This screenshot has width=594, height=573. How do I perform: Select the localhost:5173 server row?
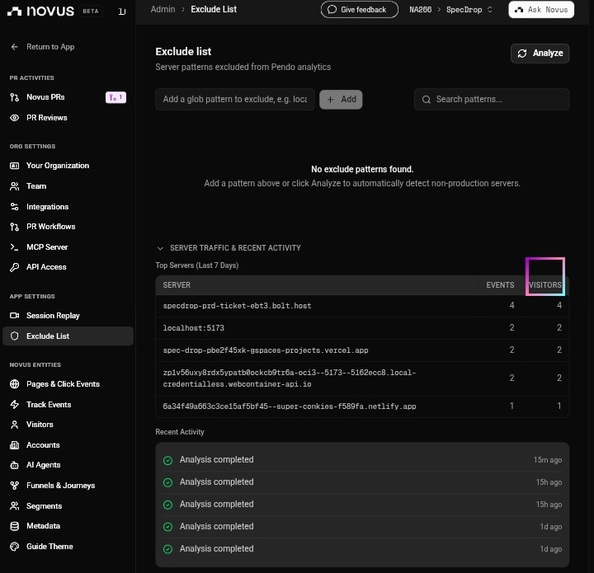pyautogui.click(x=362, y=328)
